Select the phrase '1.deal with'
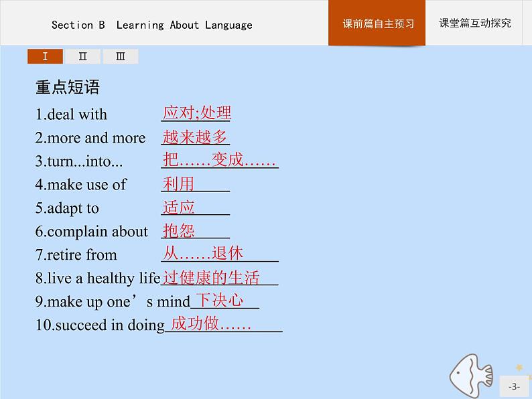532x399 pixels. coord(71,114)
